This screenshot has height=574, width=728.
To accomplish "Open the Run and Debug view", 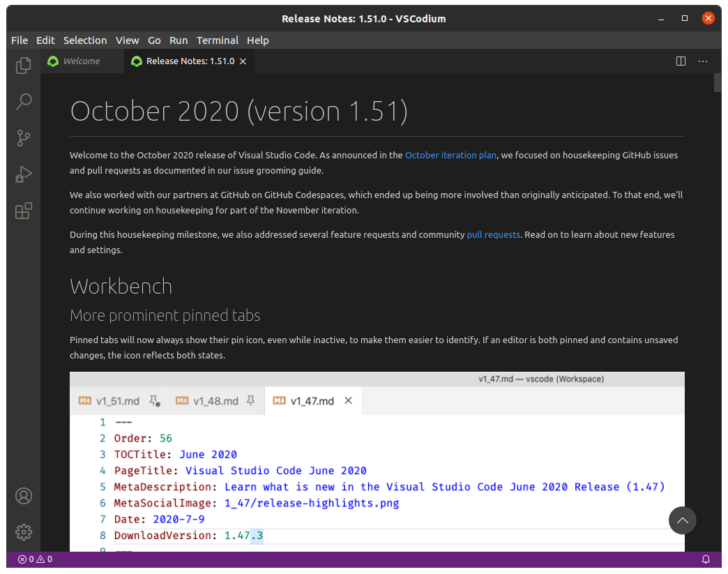I will pyautogui.click(x=24, y=174).
